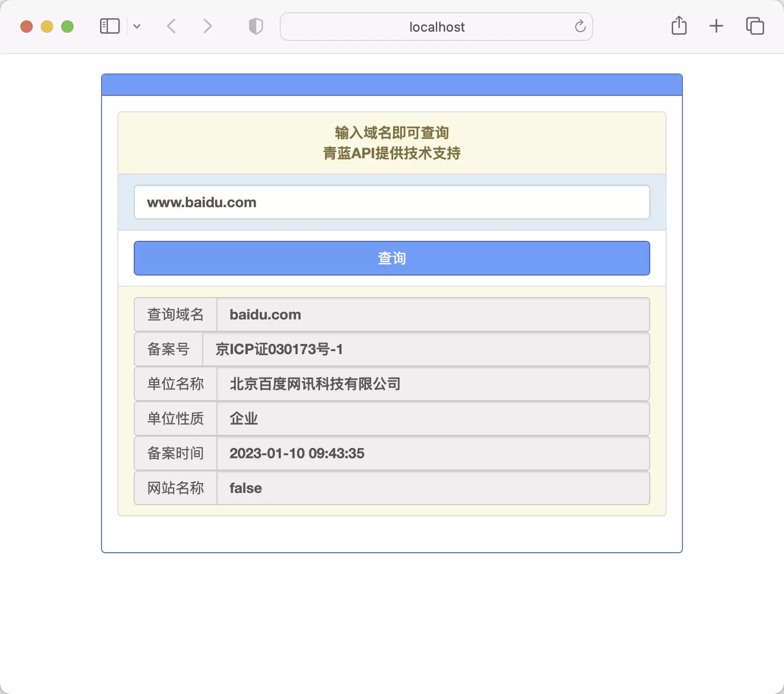Click the localhost address bar
The width and height of the screenshot is (784, 694).
[436, 27]
